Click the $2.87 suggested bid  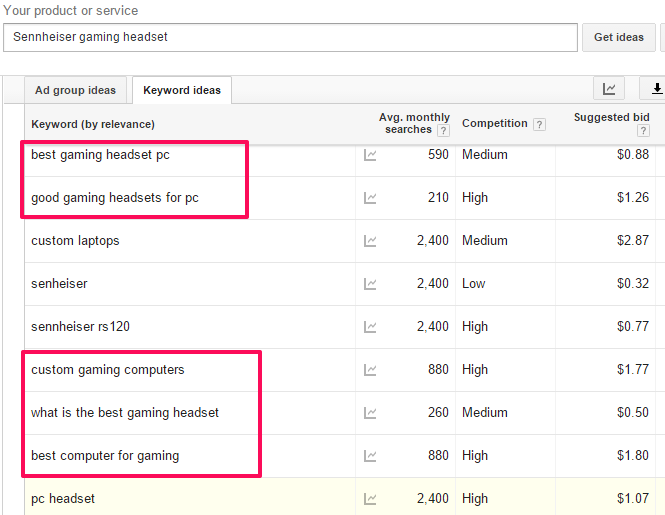click(633, 241)
